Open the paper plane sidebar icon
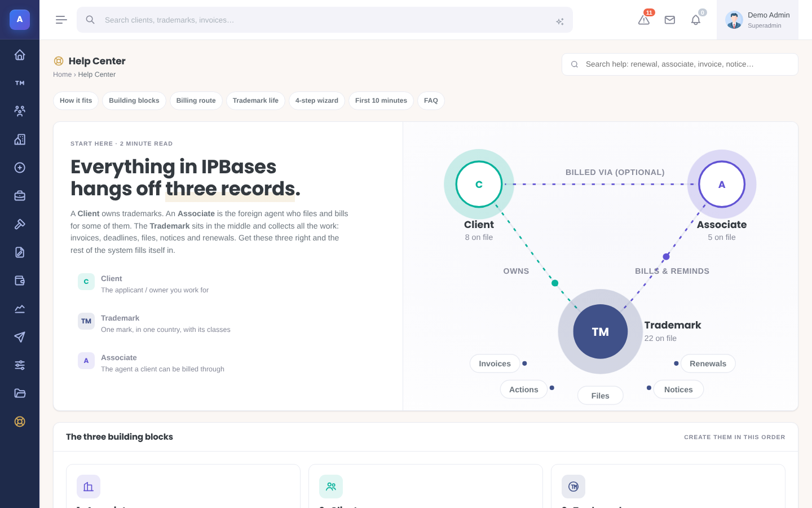Screen dimensions: 812x508 pos(20,337)
